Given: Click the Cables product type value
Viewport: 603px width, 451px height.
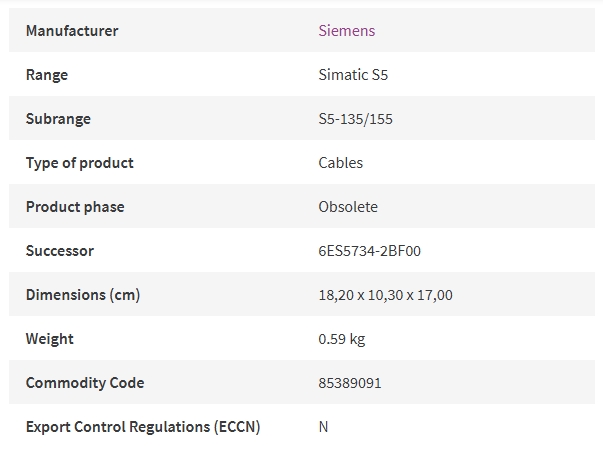Looking at the screenshot, I should click(x=340, y=163).
